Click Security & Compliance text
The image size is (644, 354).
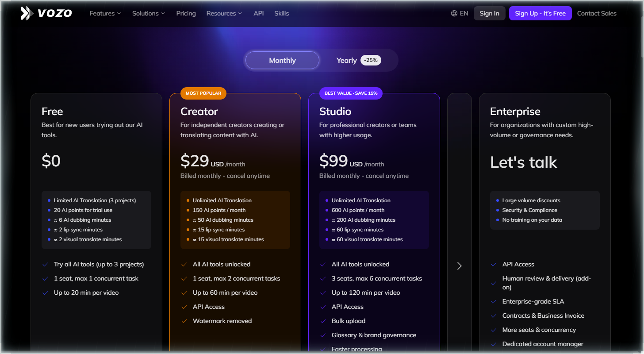tap(530, 210)
